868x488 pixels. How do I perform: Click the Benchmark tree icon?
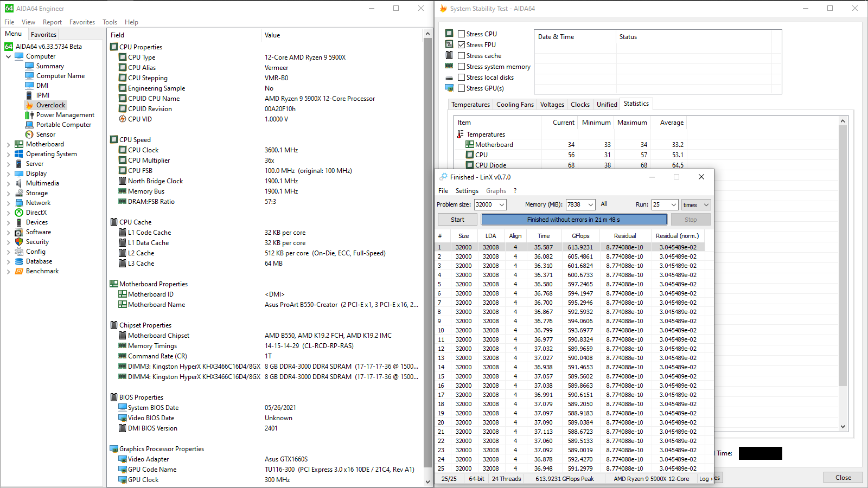click(19, 271)
